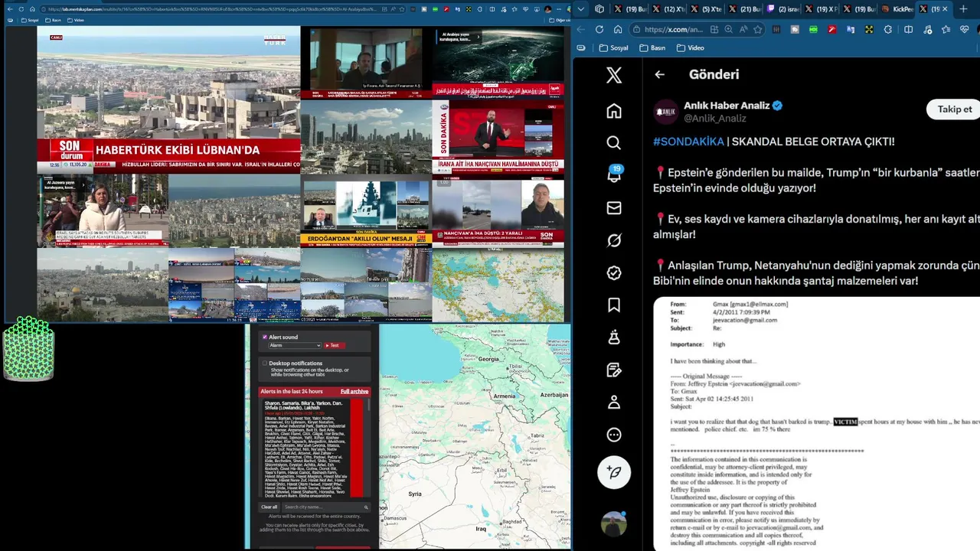
Task: Click home button in right browser toolbar
Action: 618,29
